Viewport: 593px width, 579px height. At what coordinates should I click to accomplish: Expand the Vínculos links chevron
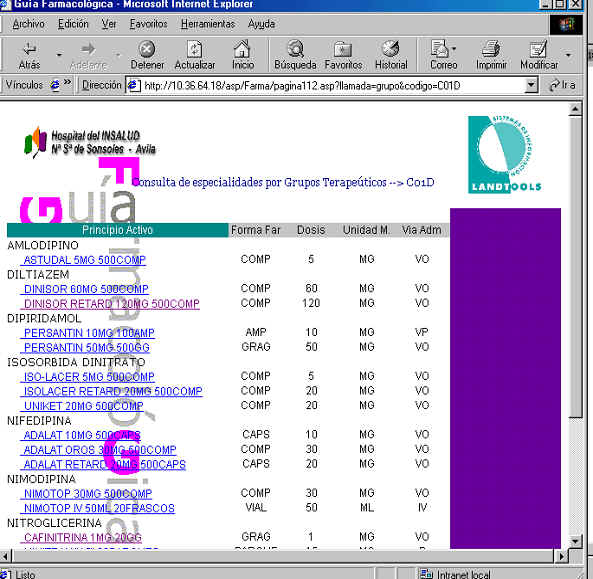tap(67, 82)
